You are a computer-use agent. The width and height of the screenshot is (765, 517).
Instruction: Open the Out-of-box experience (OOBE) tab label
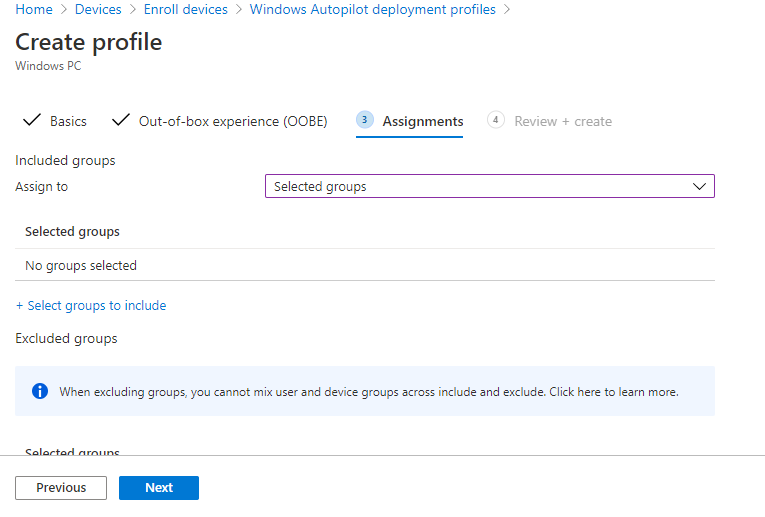click(233, 121)
